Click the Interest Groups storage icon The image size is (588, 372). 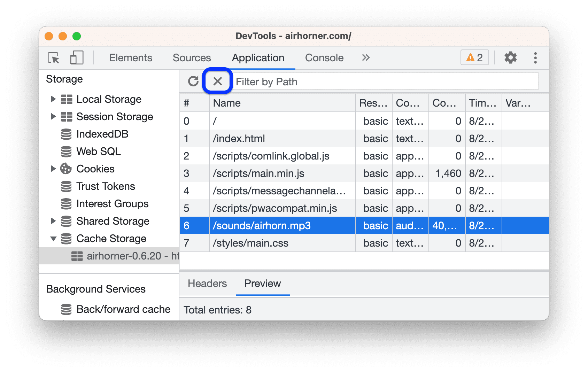pyautogui.click(x=67, y=204)
